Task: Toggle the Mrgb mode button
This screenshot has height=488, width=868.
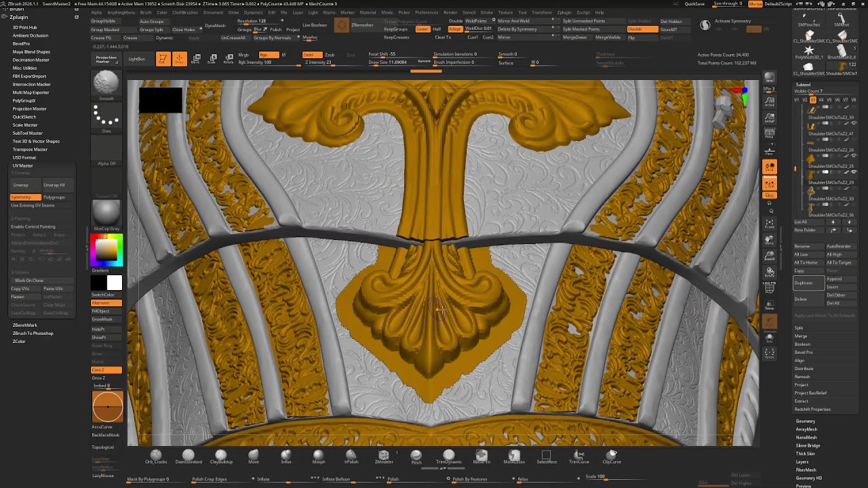Action: coord(243,55)
